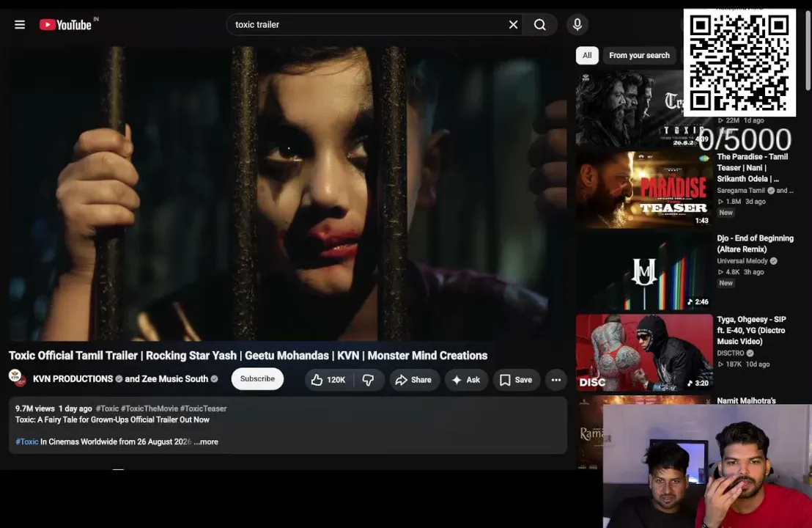
Task: Click the video title 'Toxic Official Tamil Trailer'
Action: (x=248, y=356)
